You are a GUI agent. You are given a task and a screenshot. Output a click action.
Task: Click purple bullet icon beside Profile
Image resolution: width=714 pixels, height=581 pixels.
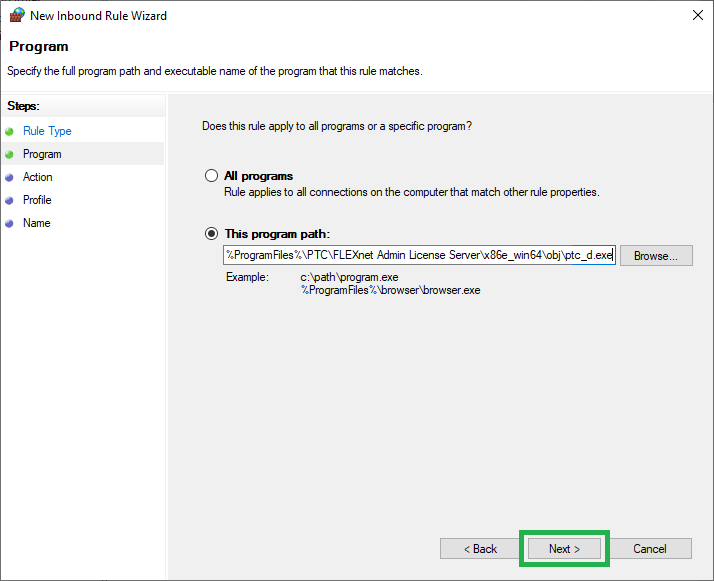pyautogui.click(x=9, y=201)
